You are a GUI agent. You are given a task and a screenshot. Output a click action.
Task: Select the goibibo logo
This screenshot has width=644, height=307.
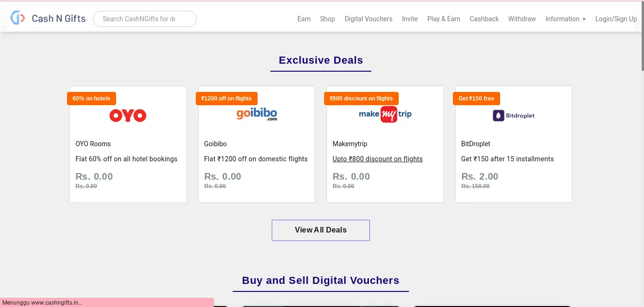tap(257, 115)
